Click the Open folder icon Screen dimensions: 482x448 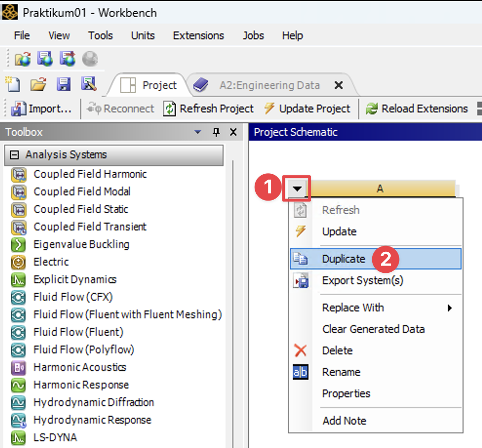click(38, 84)
